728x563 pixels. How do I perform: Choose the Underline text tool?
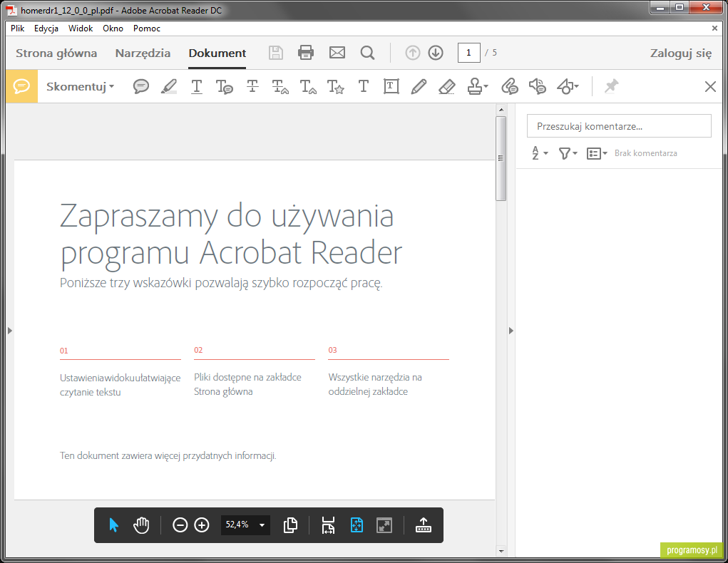coord(196,86)
